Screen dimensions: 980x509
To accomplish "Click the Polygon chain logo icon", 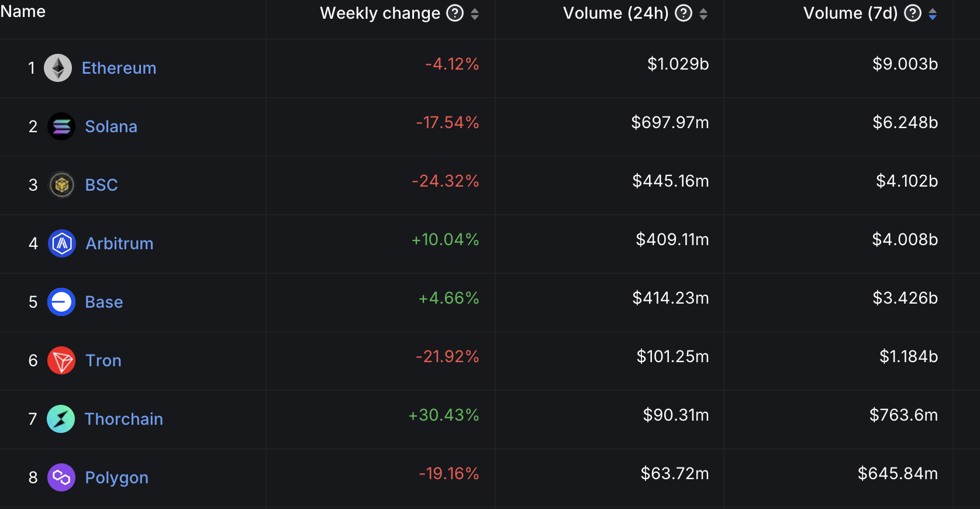I will (61, 477).
